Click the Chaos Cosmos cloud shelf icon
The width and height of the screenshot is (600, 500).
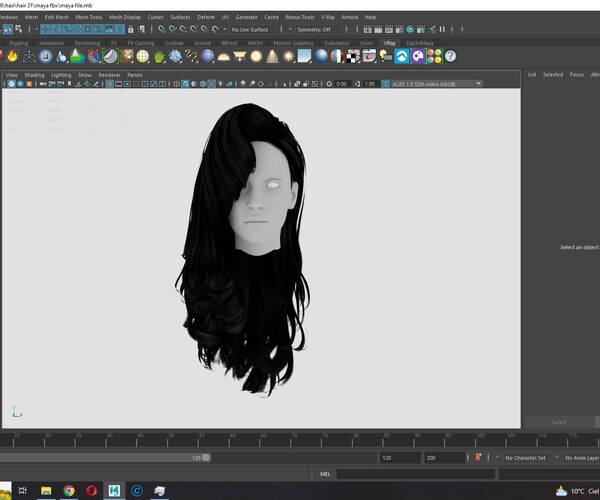[401, 56]
